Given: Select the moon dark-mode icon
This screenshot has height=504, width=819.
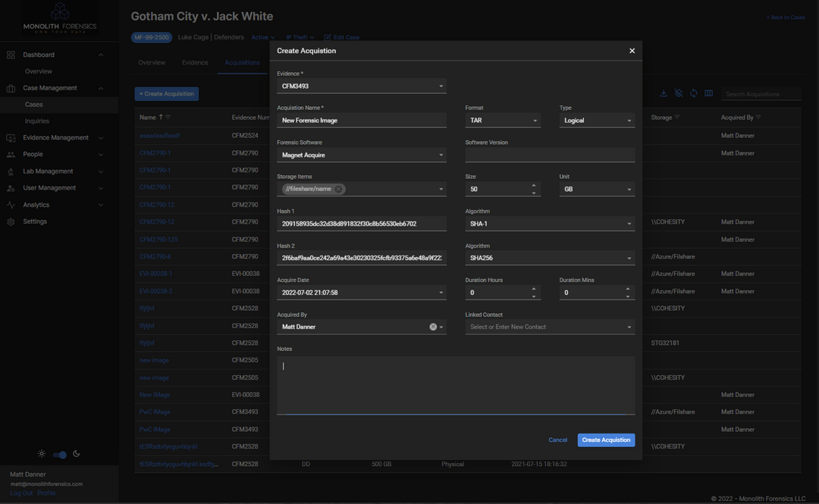Looking at the screenshot, I should 76,453.
